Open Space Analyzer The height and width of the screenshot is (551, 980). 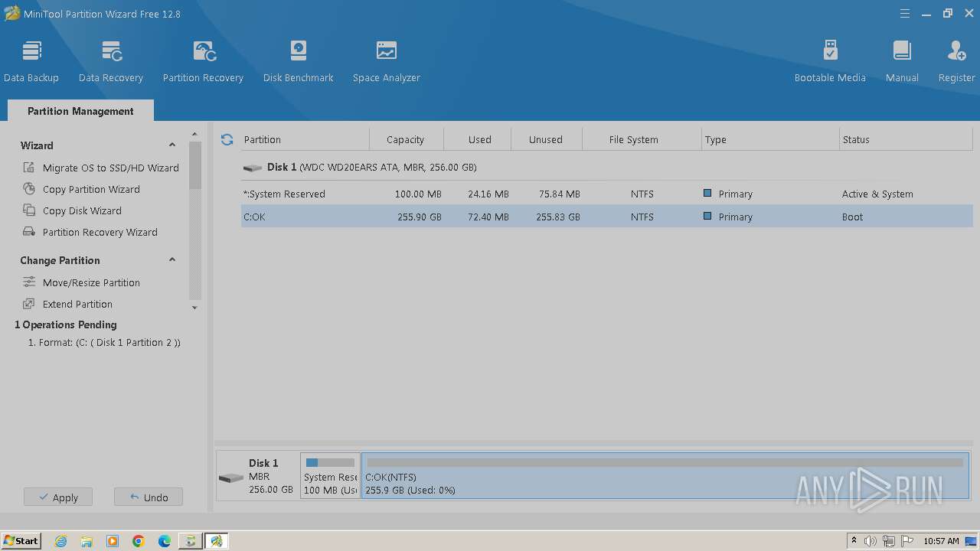387,61
